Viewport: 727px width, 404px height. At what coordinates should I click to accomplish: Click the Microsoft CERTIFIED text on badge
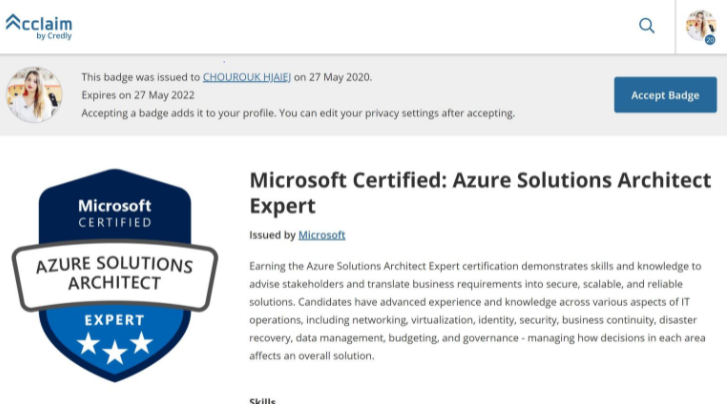point(114,213)
